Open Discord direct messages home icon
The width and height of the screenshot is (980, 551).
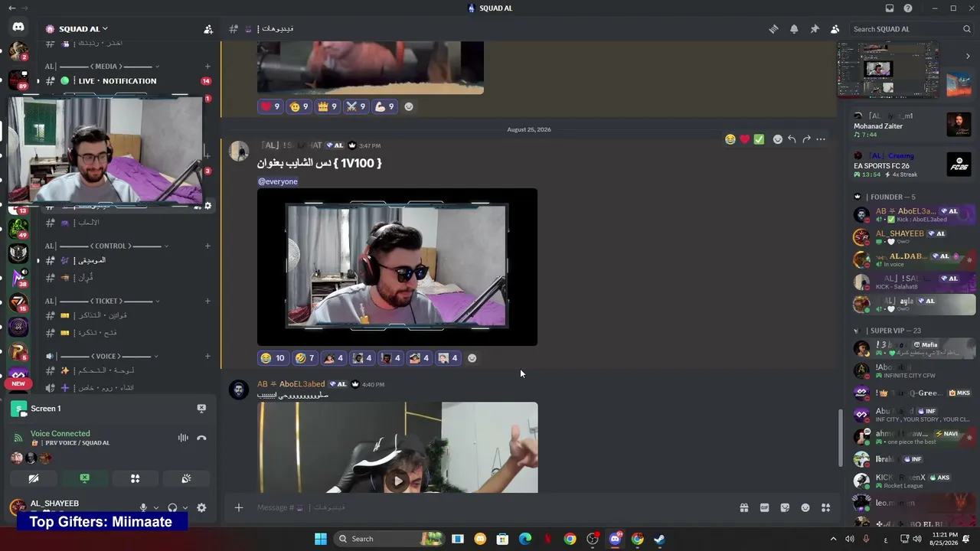tap(18, 28)
